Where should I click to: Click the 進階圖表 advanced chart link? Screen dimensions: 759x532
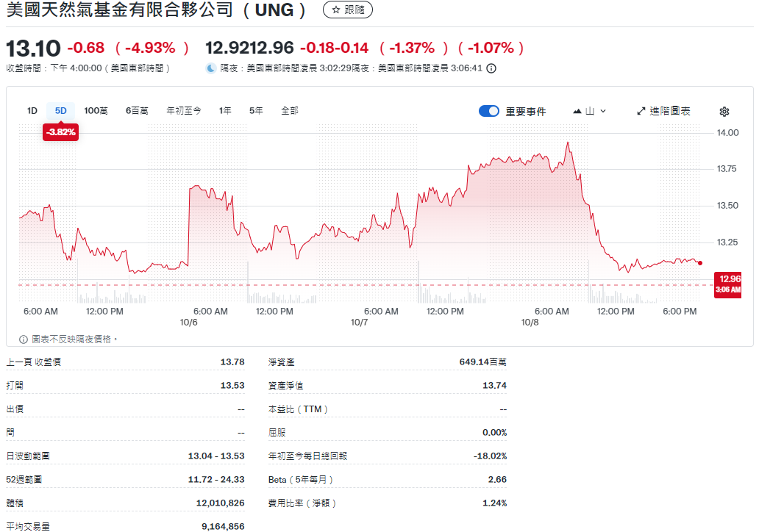(669, 111)
